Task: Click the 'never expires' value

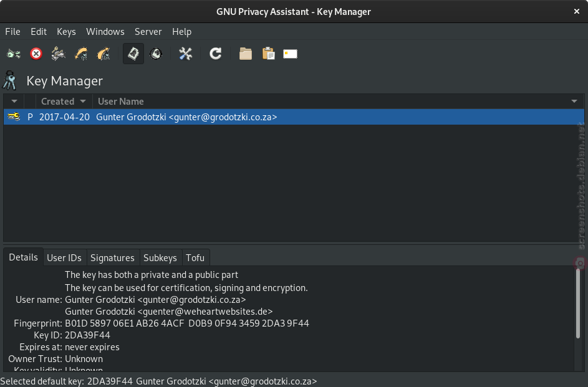Action: tap(92, 347)
